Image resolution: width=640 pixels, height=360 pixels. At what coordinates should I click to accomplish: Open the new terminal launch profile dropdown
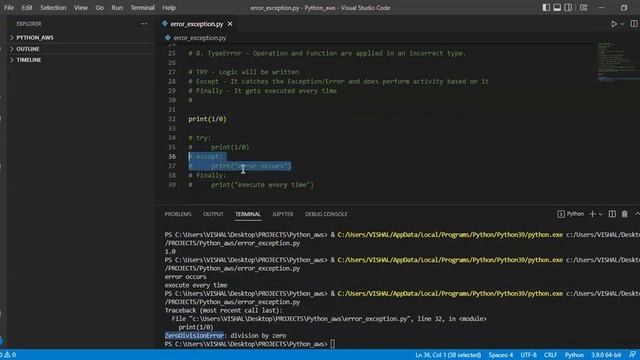pos(600,214)
